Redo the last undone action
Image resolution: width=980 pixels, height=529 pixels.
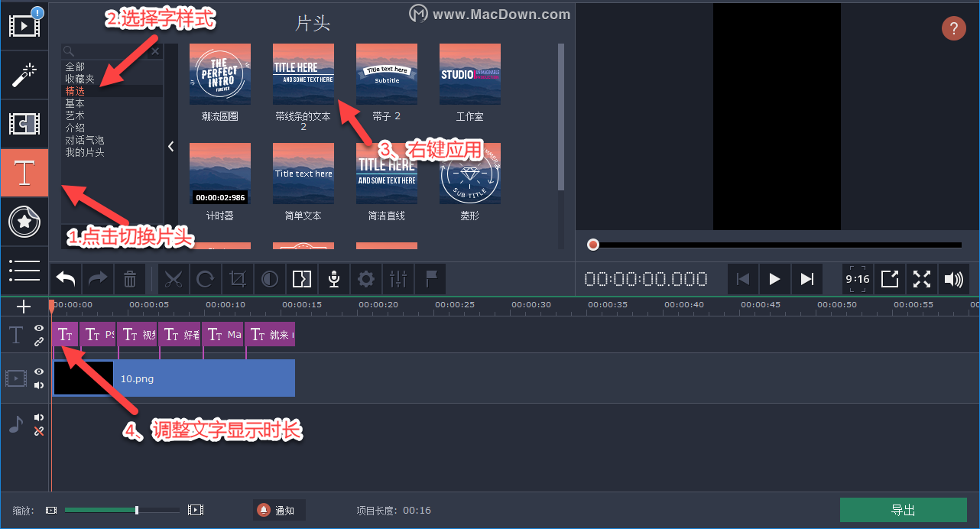98,280
